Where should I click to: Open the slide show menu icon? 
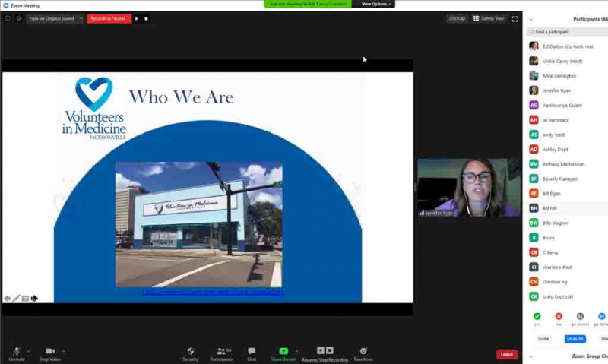tap(25, 299)
